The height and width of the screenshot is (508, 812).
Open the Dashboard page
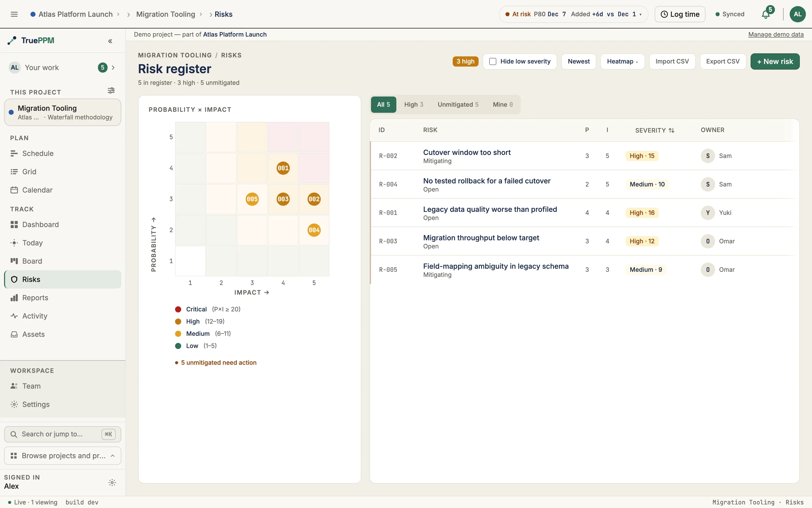[x=63, y=225]
